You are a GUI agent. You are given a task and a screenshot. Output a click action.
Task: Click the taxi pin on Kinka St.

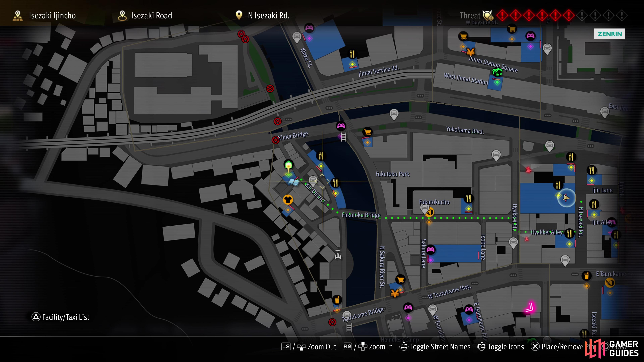pos(297,38)
